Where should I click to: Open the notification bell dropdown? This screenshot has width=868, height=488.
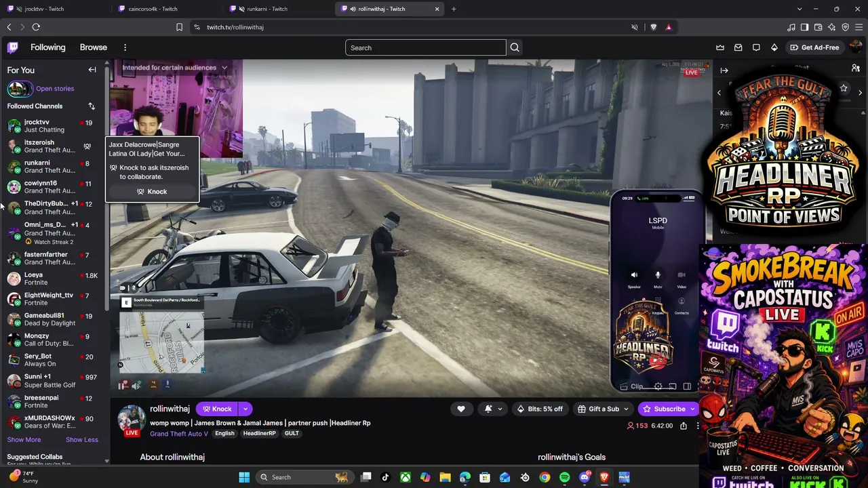tap(493, 409)
